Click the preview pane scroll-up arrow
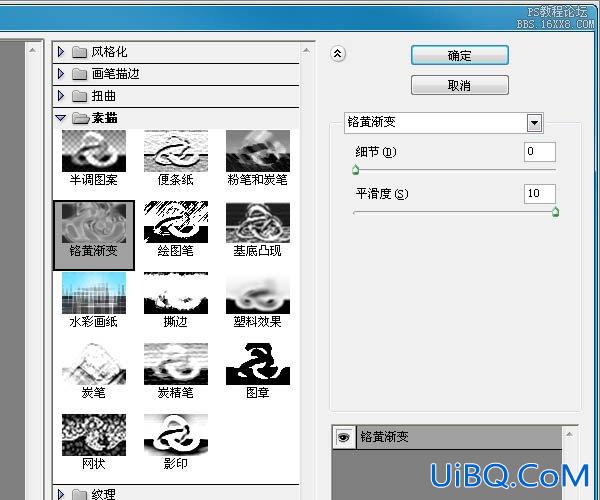The height and width of the screenshot is (500, 600). 33,50
